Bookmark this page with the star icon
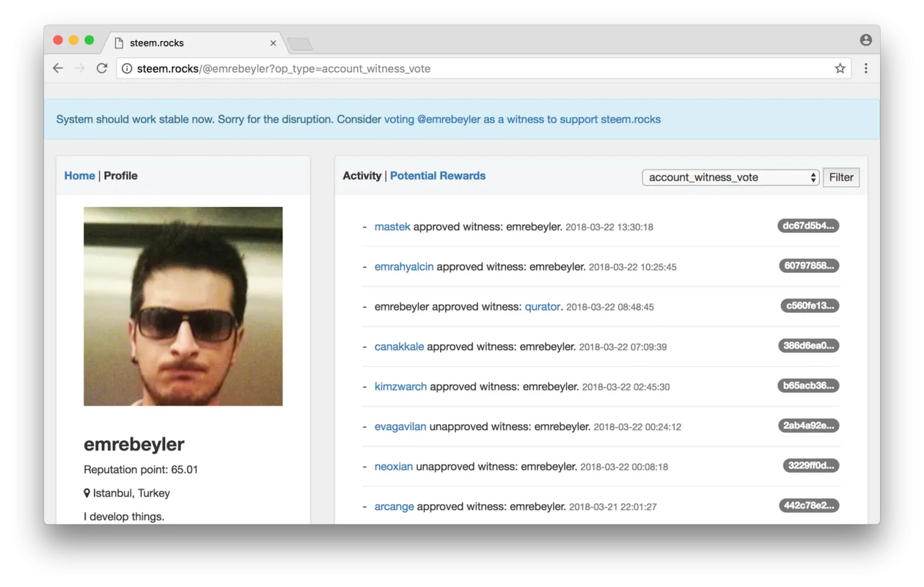 [x=840, y=68]
